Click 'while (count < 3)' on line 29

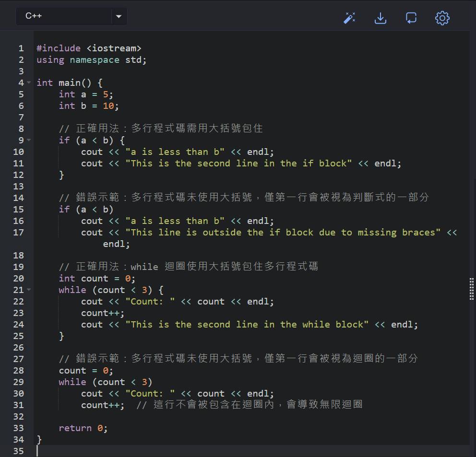tap(106, 382)
